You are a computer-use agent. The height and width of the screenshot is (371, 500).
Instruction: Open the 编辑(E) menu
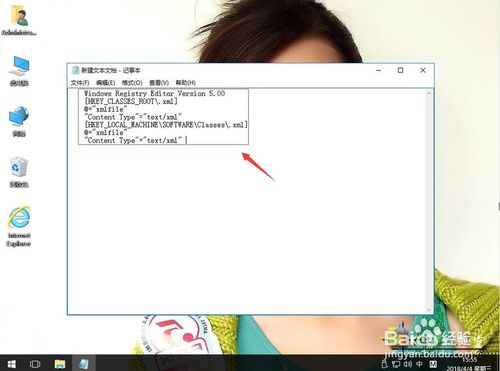tap(105, 82)
